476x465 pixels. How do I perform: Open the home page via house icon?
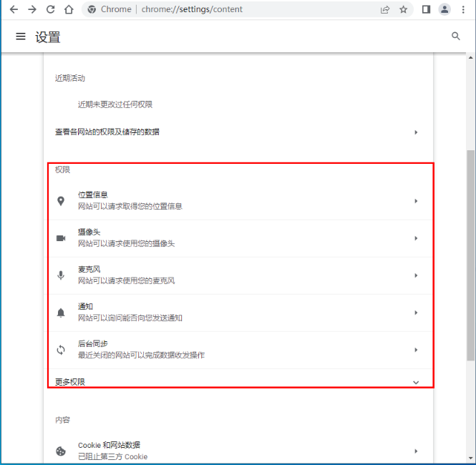point(69,9)
